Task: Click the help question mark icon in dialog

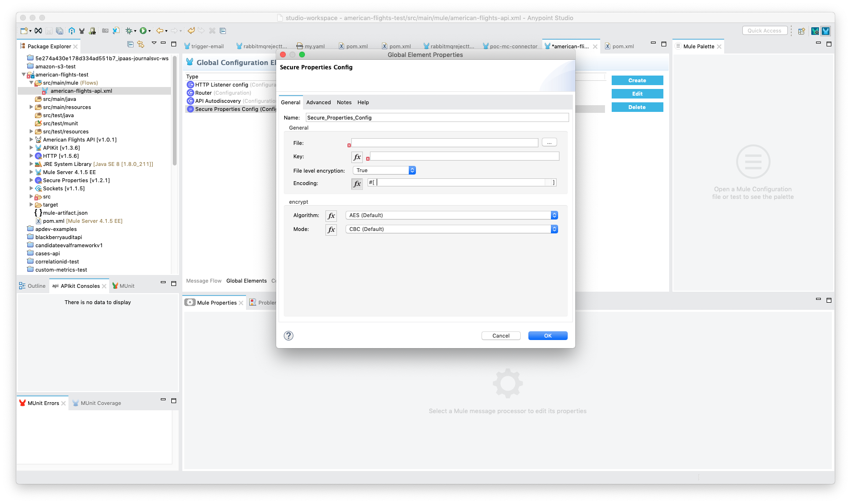Action: point(289,336)
